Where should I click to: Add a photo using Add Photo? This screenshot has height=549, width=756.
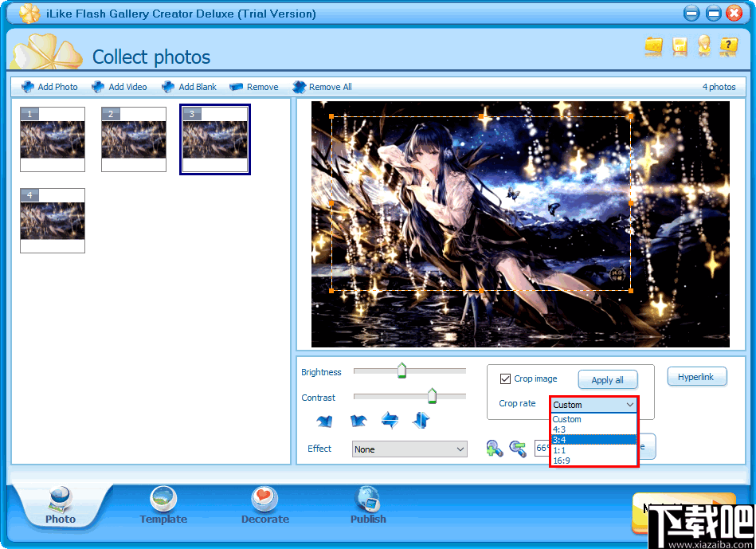click(x=49, y=86)
